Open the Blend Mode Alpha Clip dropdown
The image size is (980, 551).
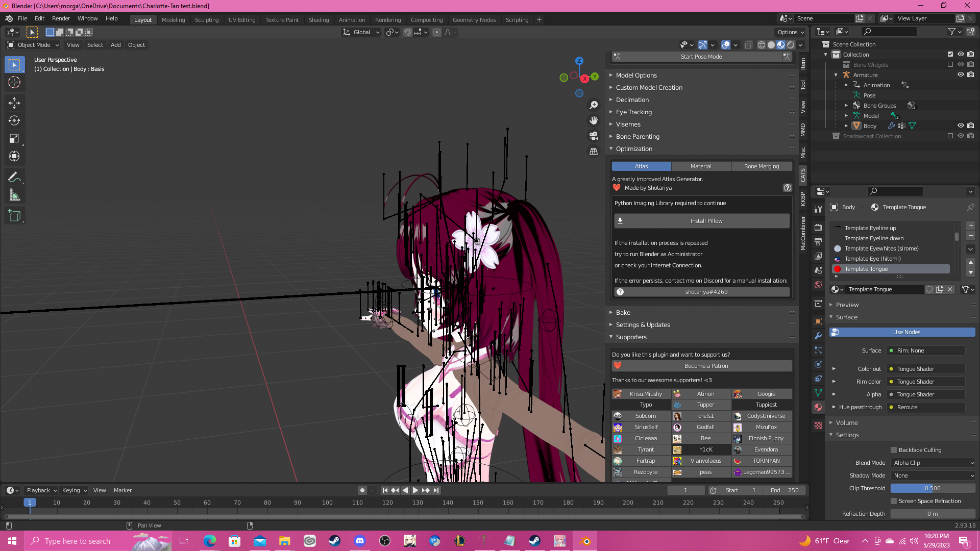coord(933,463)
